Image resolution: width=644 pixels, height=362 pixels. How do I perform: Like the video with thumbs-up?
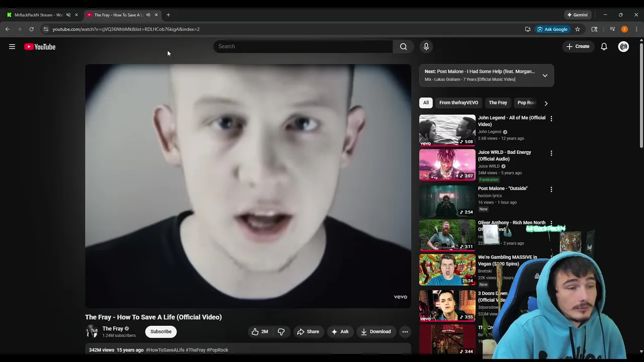(260, 331)
